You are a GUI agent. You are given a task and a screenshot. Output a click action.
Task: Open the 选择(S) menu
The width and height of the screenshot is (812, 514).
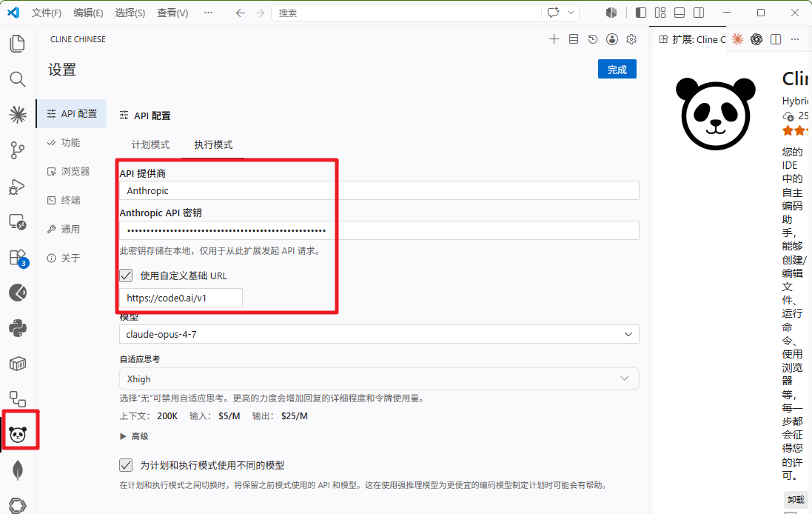click(x=130, y=13)
